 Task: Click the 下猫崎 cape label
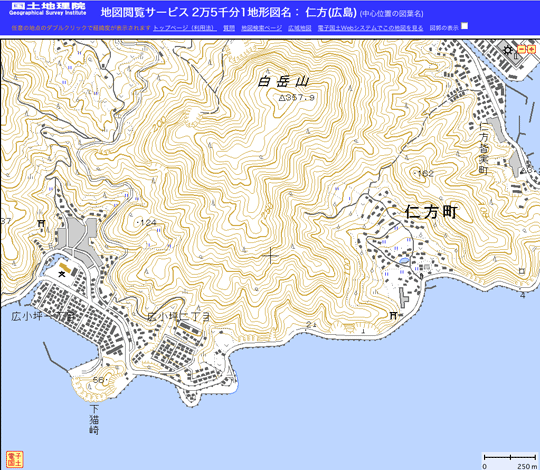(94, 420)
